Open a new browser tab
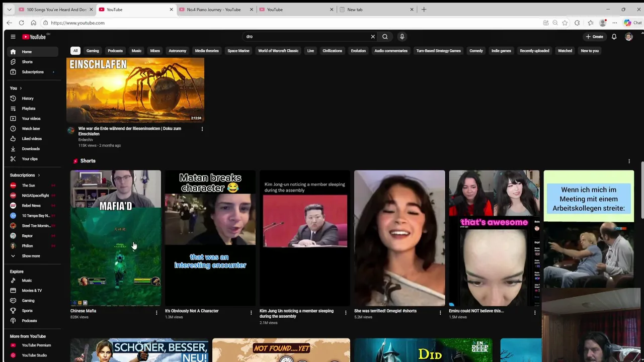 coord(424,10)
